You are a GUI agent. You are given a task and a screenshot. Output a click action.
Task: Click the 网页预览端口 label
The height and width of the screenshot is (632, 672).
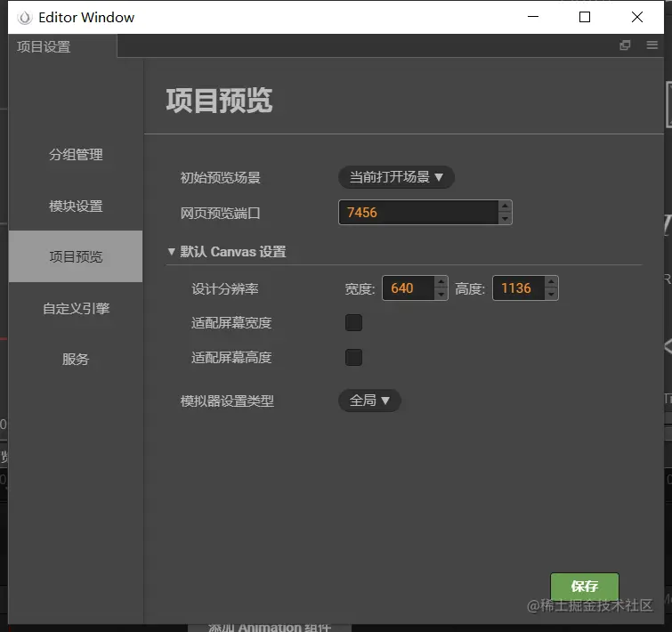(x=220, y=213)
